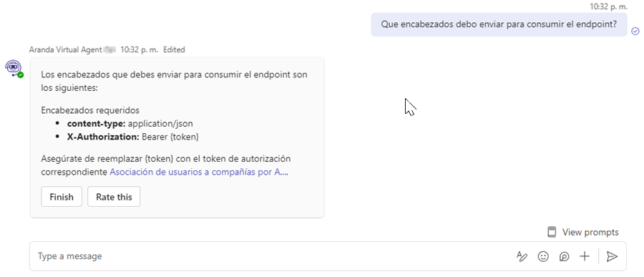644x277 pixels.
Task: Click the Edited label on bot reply
Action: [174, 49]
